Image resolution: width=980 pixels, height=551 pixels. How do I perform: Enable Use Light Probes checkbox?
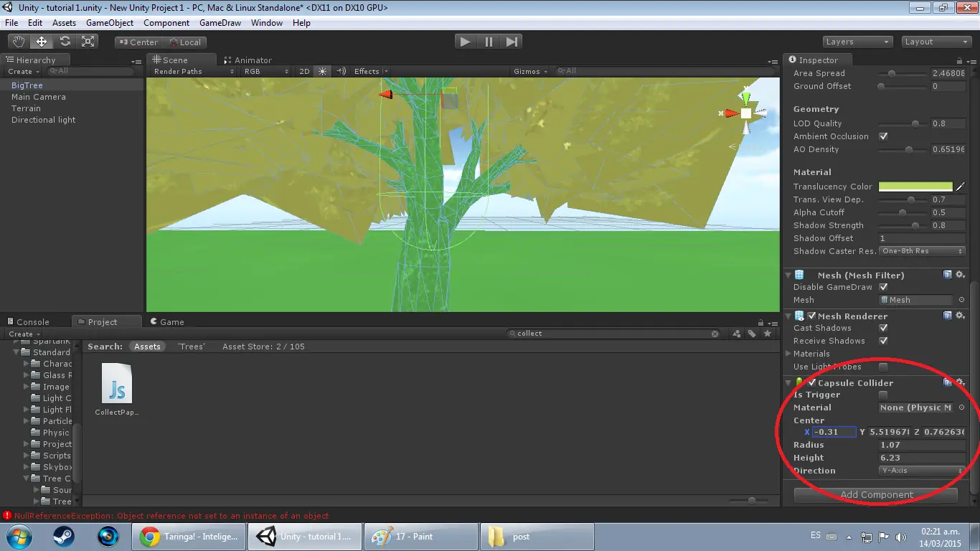(883, 367)
